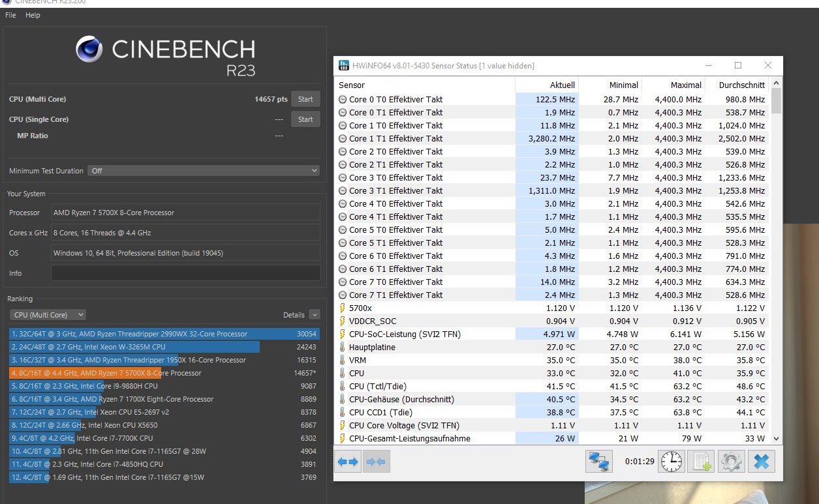
Task: Click the thermometer icon beside CPU CCD1 (Tdie)
Action: [x=343, y=412]
